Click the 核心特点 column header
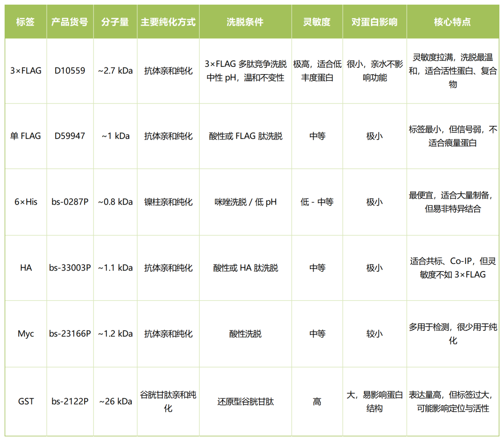 (453, 22)
